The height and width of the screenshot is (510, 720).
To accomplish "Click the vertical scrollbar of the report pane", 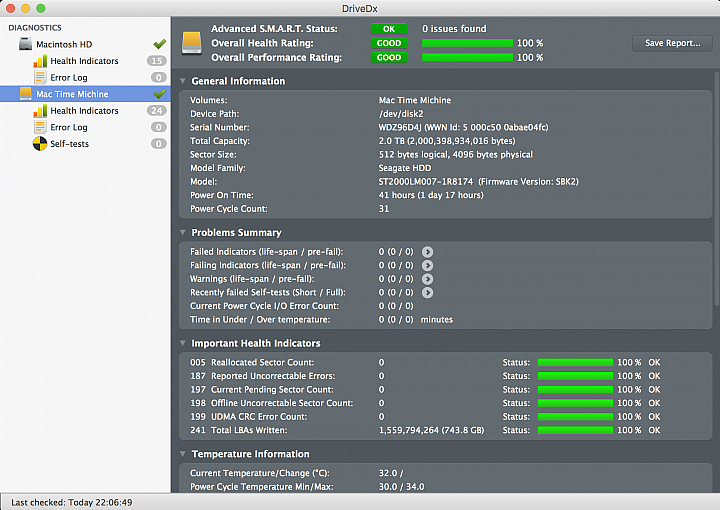I will pos(717,188).
